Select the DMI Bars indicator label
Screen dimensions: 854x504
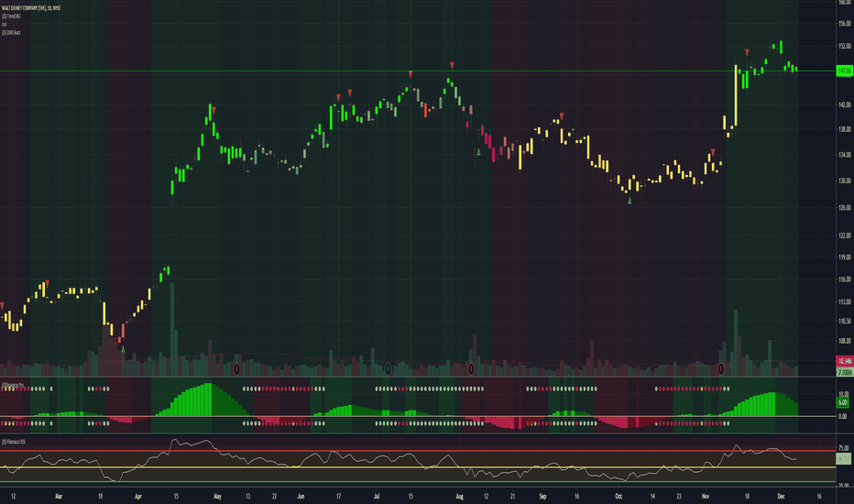pos(11,33)
